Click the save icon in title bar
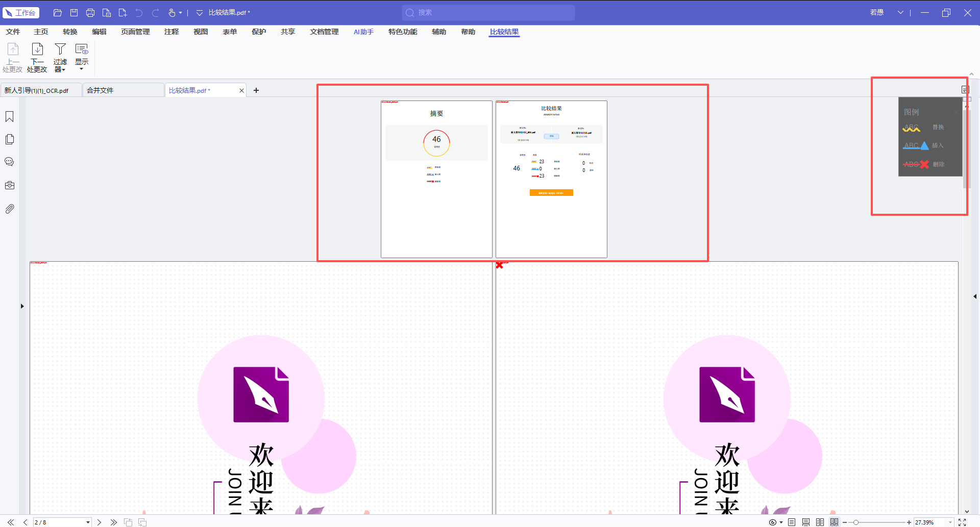The image size is (980, 527). coord(74,13)
